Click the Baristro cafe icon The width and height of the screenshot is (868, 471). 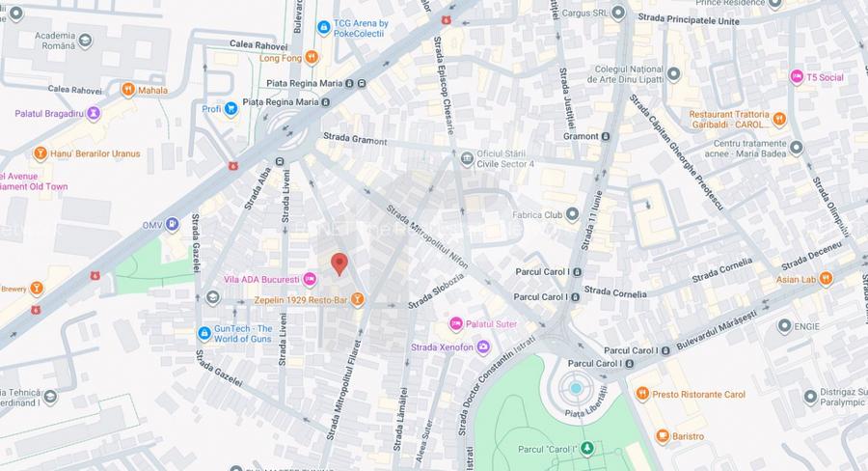662,436
